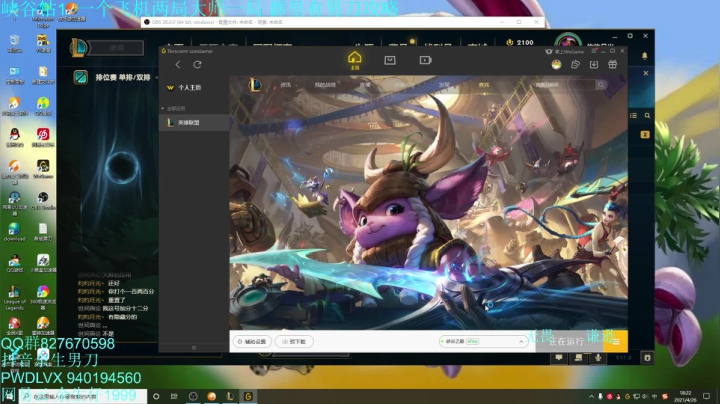
Task: Open Windows notification center
Action: pos(707,396)
